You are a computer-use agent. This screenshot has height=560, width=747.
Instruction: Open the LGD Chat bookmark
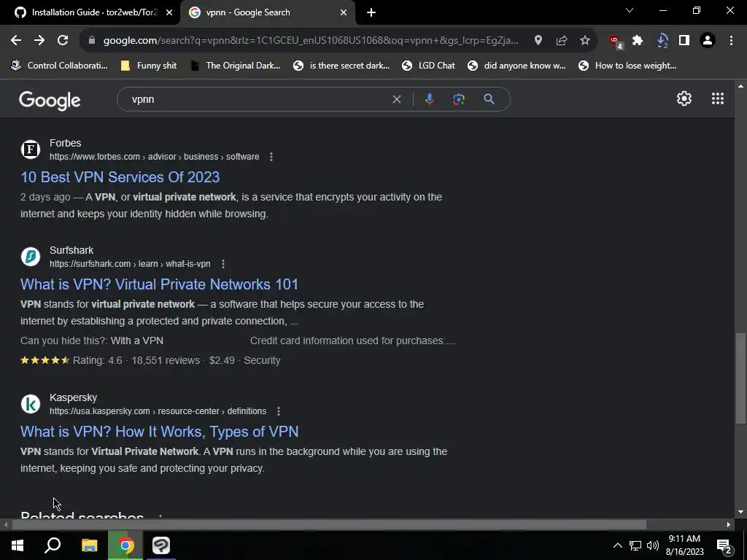[x=428, y=66]
